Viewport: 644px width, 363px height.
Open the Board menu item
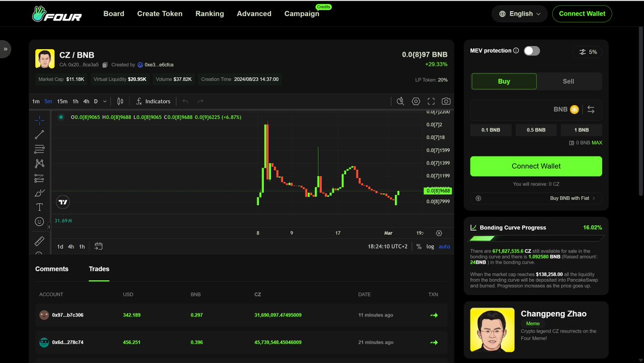[114, 13]
